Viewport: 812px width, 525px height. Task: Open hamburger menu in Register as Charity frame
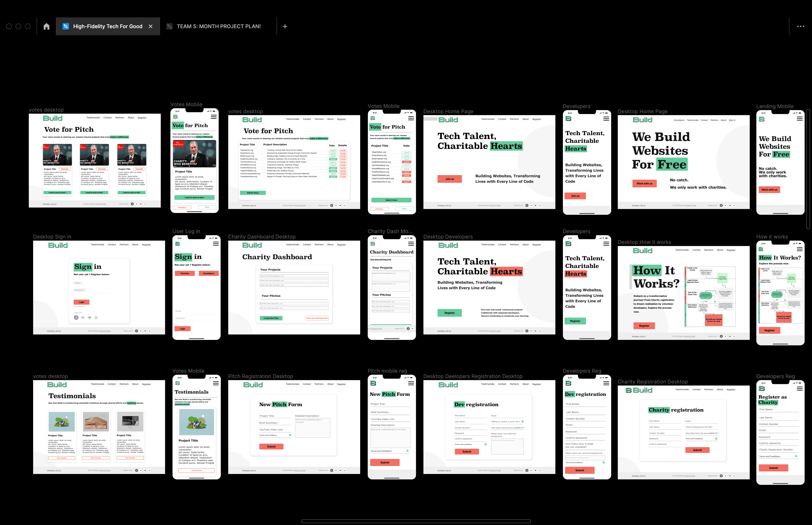799,389
